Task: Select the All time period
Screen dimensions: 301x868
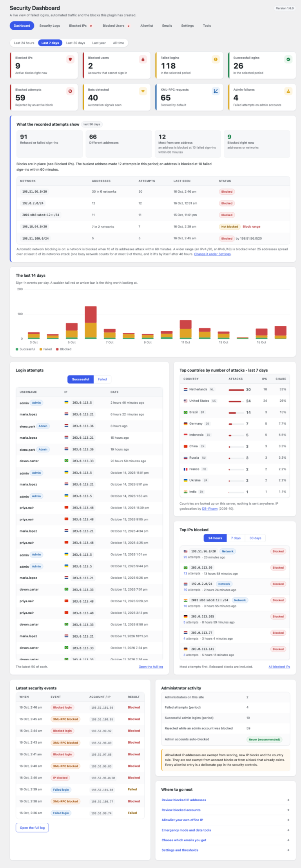Action: [x=118, y=43]
